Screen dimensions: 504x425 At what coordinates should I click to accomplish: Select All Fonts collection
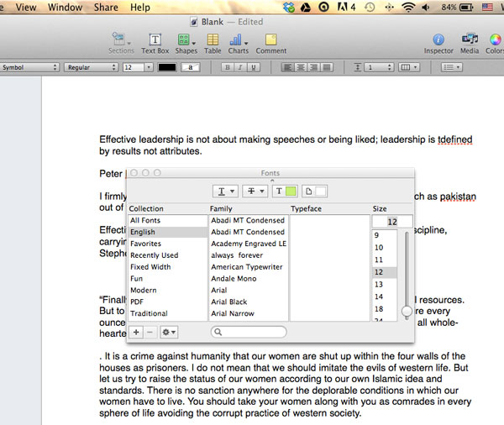click(168, 221)
